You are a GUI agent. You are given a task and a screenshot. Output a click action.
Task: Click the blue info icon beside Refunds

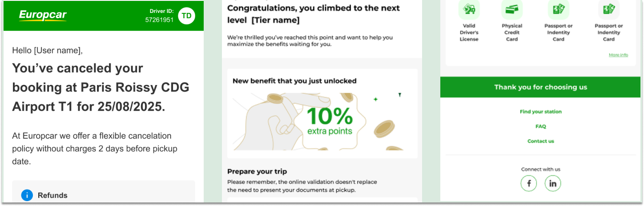point(27,195)
